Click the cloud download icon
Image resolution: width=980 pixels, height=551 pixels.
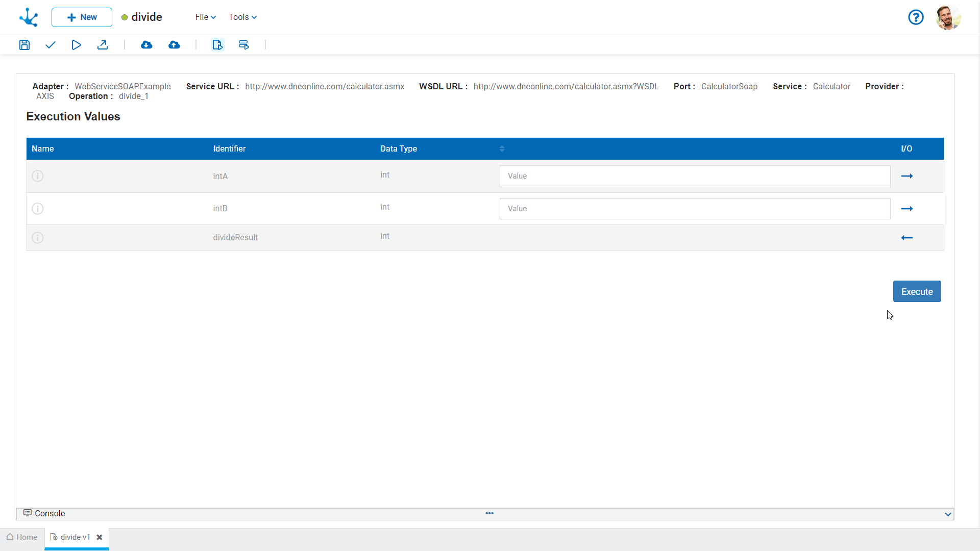point(146,45)
